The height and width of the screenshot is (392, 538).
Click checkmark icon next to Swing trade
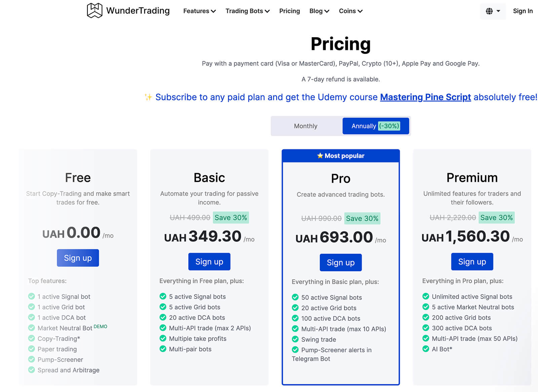pyautogui.click(x=295, y=339)
